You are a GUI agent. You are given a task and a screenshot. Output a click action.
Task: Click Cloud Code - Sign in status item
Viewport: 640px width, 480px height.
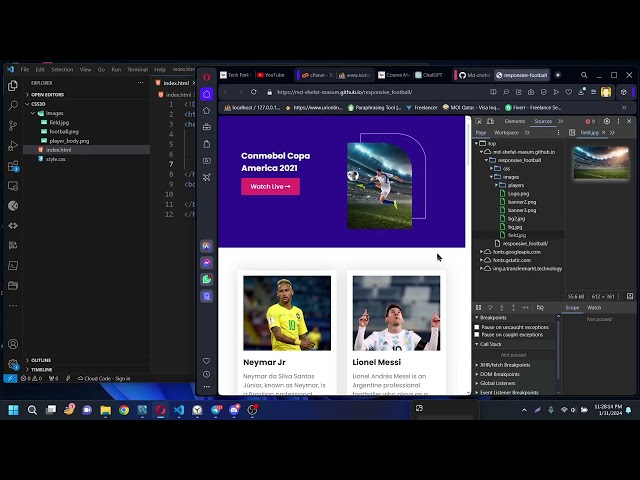[x=104, y=378]
